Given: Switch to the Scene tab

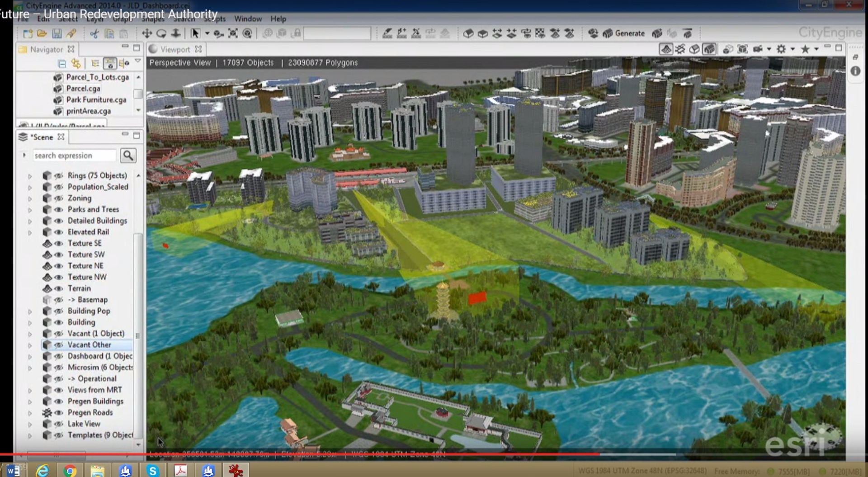Looking at the screenshot, I should click(x=42, y=137).
